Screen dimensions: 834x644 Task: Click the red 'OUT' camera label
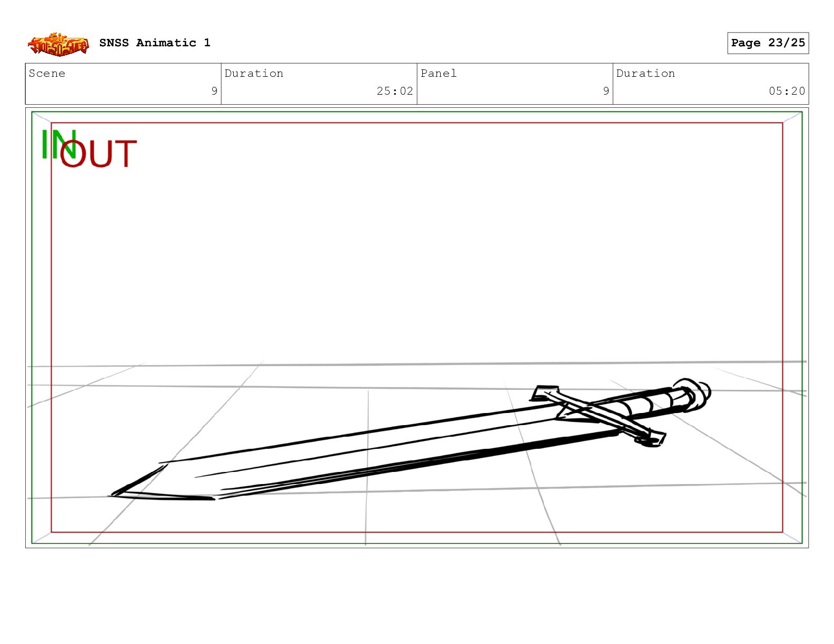tap(98, 154)
